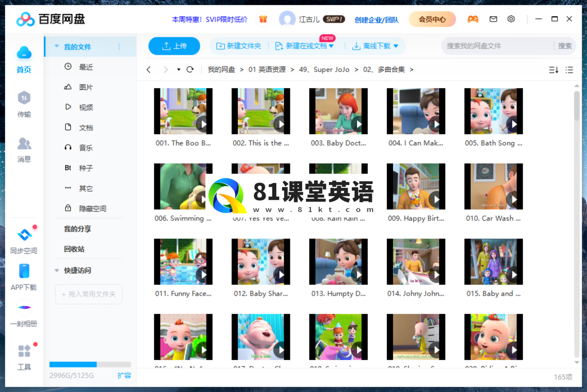Click 拖入常用文件夹 add box
The image size is (587, 392).
point(89,294)
